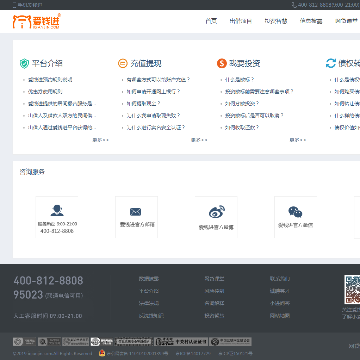Click the envelope email icon
Viewport: 360px width, 360px height.
pyautogui.click(x=135, y=212)
